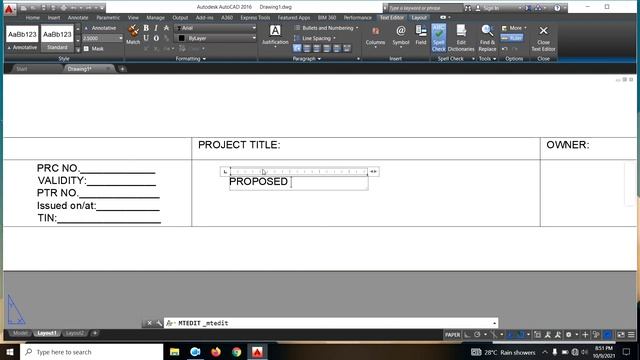Open the Home ribbon tab

coord(33,18)
